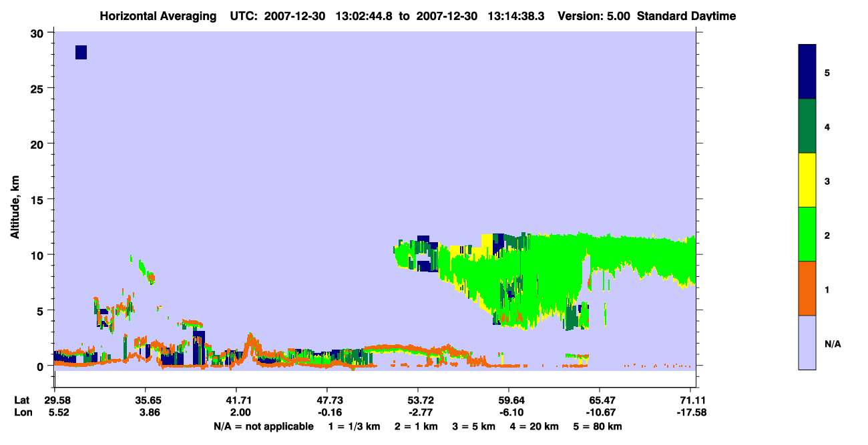
Task: Click the y-axis tick label 15
Action: pyautogui.click(x=38, y=199)
